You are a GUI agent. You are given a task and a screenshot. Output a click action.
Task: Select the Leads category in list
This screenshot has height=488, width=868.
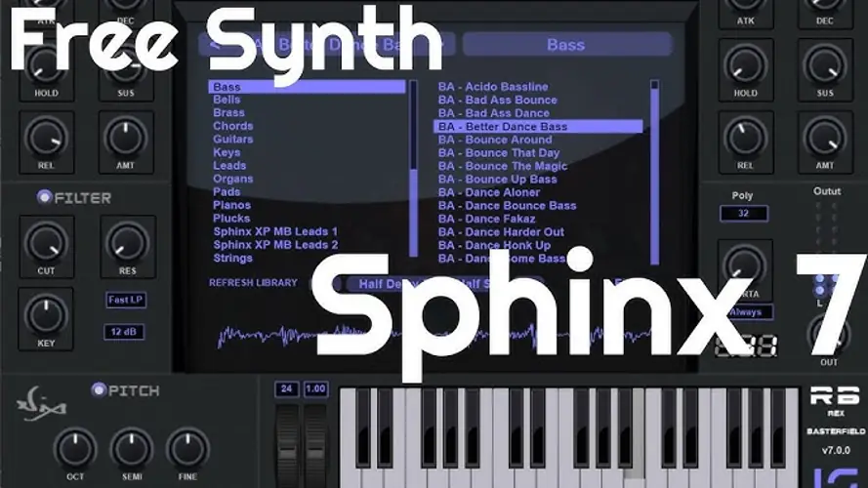pos(229,166)
